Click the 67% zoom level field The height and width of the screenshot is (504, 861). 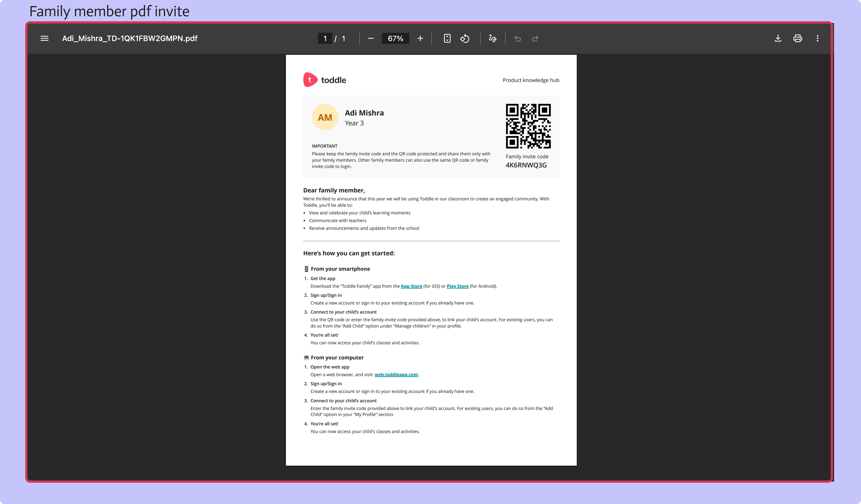coord(395,39)
